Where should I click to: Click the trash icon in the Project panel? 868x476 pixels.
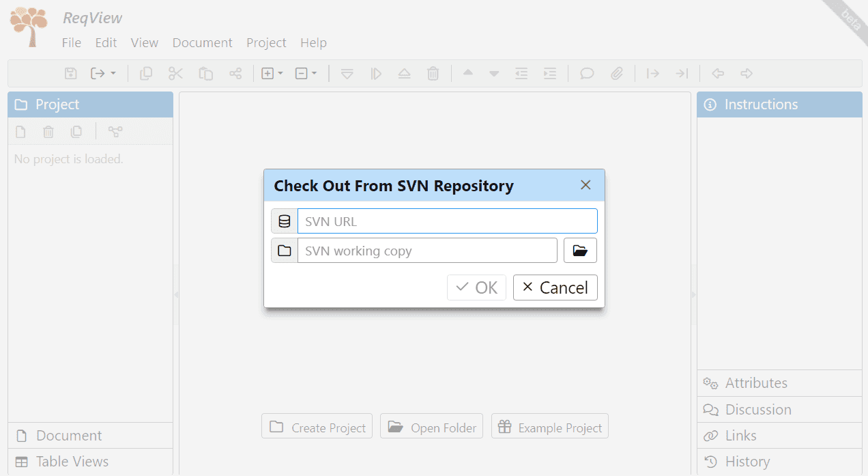tap(48, 132)
